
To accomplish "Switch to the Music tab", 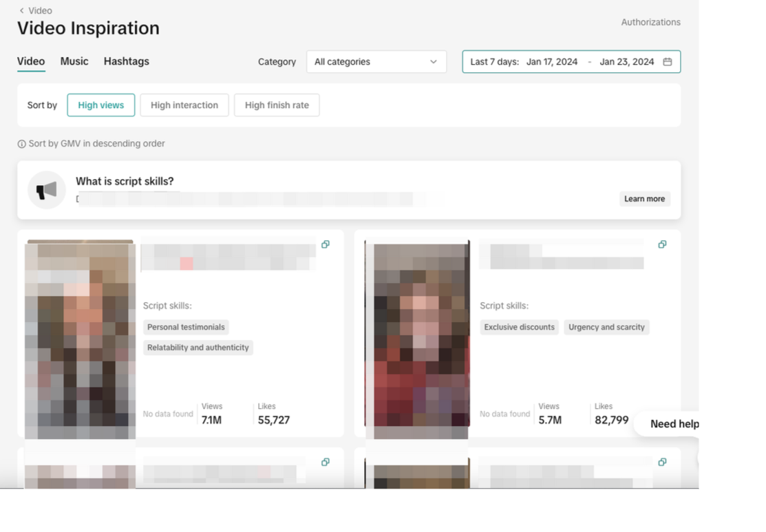I will 74,61.
